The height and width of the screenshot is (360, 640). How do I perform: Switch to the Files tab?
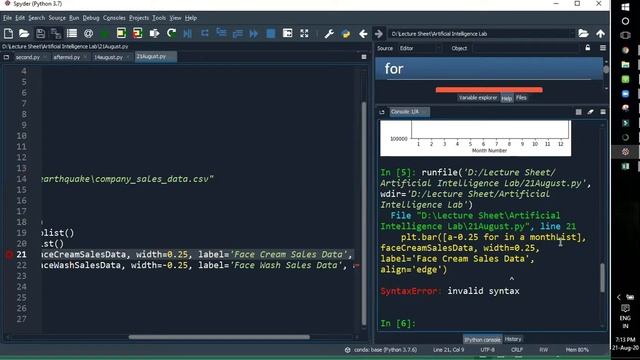[521, 98]
